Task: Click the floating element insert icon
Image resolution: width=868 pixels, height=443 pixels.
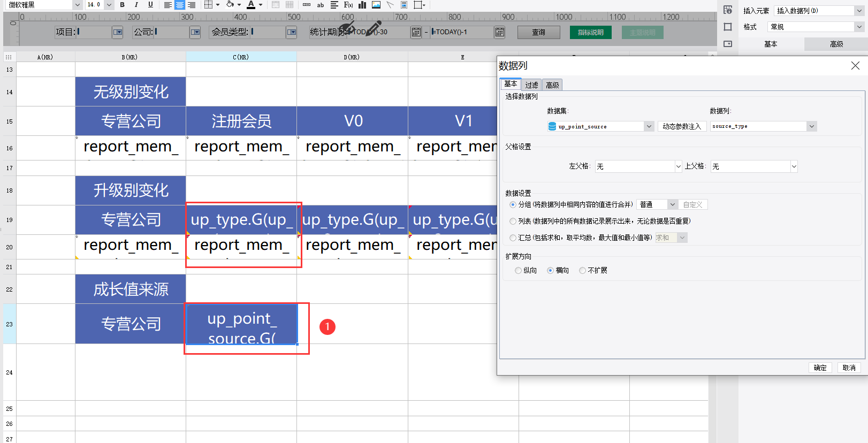Action: (418, 5)
